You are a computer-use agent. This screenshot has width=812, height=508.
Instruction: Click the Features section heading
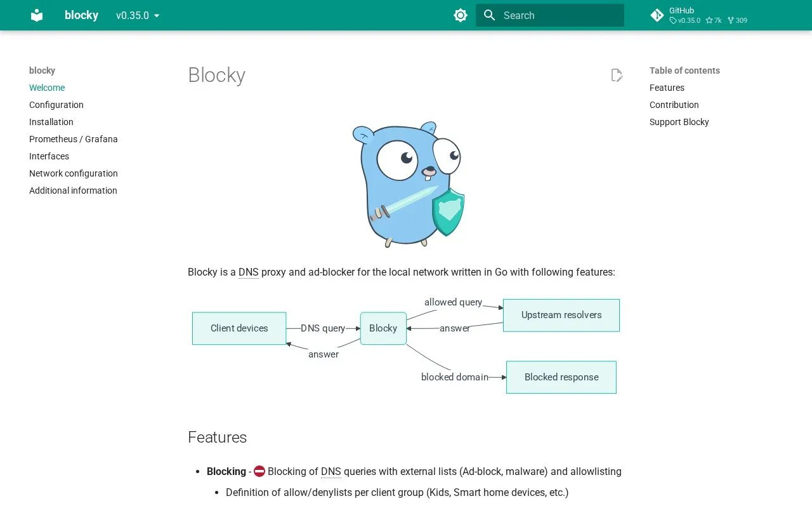click(x=218, y=438)
